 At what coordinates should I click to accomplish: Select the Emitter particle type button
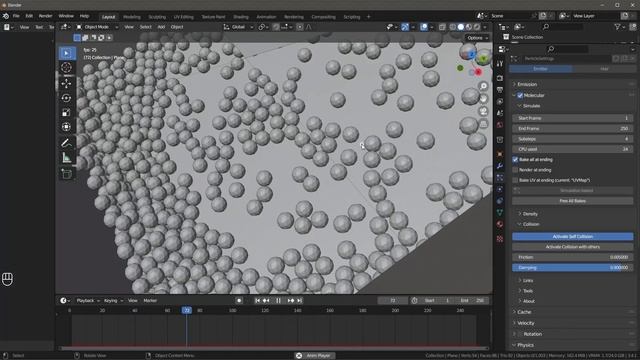540,69
